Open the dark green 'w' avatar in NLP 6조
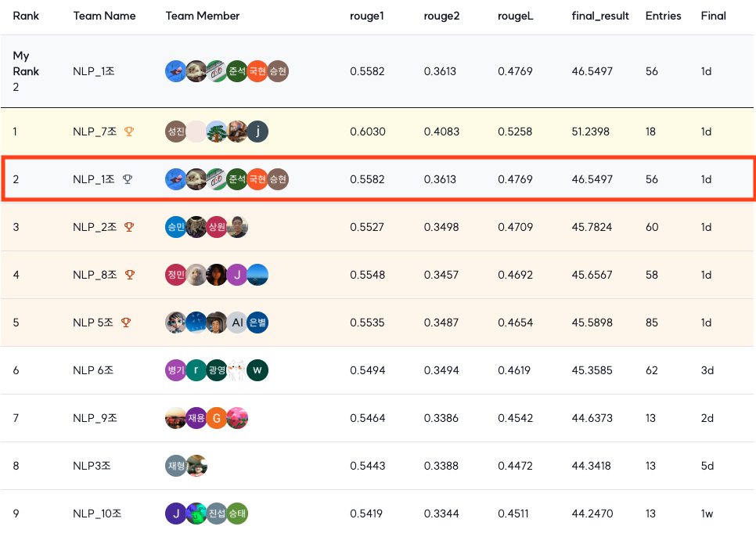This screenshot has height=537, width=756. (x=257, y=369)
